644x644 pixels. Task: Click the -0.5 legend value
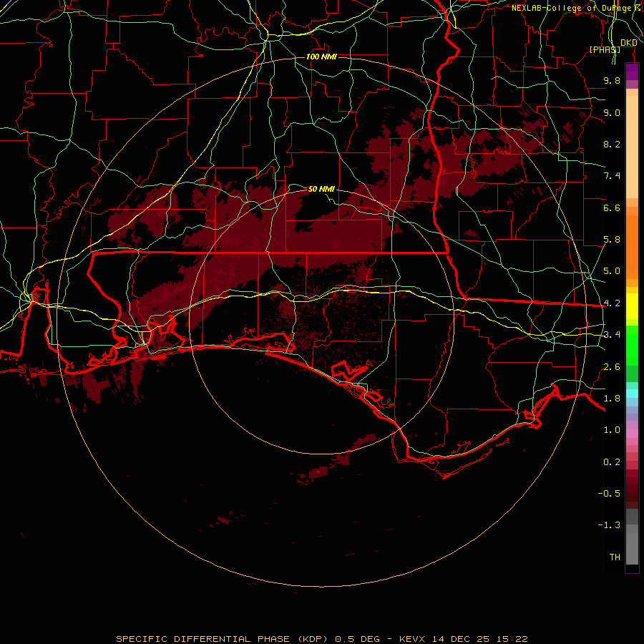(609, 494)
